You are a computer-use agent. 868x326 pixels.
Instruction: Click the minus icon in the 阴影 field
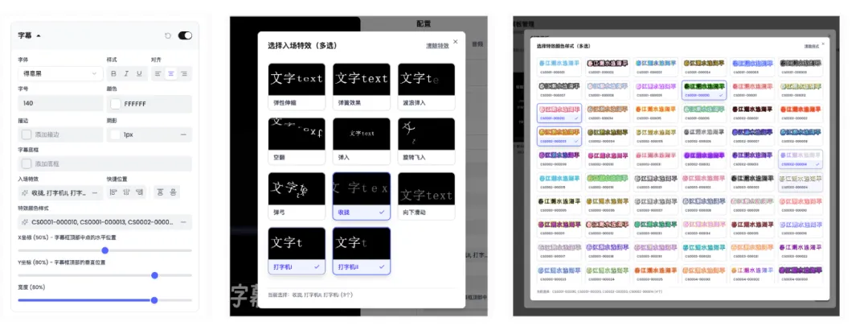[x=183, y=134]
